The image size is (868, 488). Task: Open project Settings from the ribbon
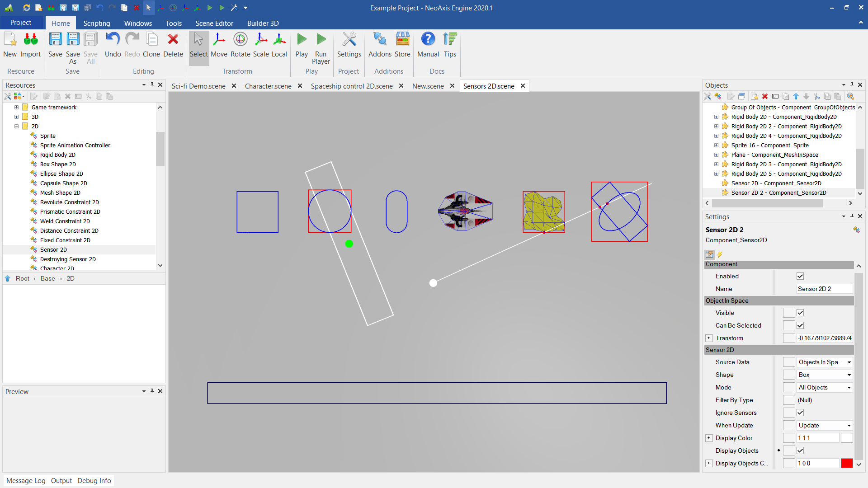pyautogui.click(x=349, y=45)
